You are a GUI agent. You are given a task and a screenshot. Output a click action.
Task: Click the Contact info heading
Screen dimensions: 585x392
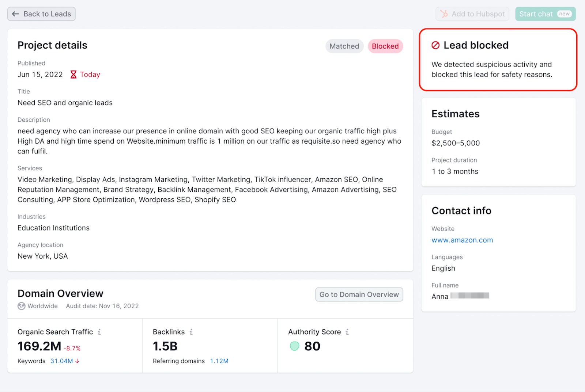461,210
